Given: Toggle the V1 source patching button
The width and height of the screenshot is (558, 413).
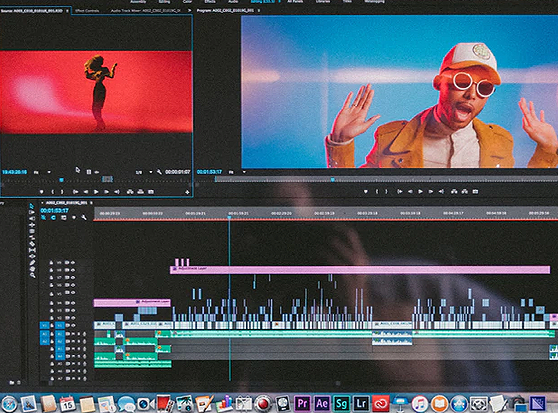Looking at the screenshot, I should click(x=44, y=325).
